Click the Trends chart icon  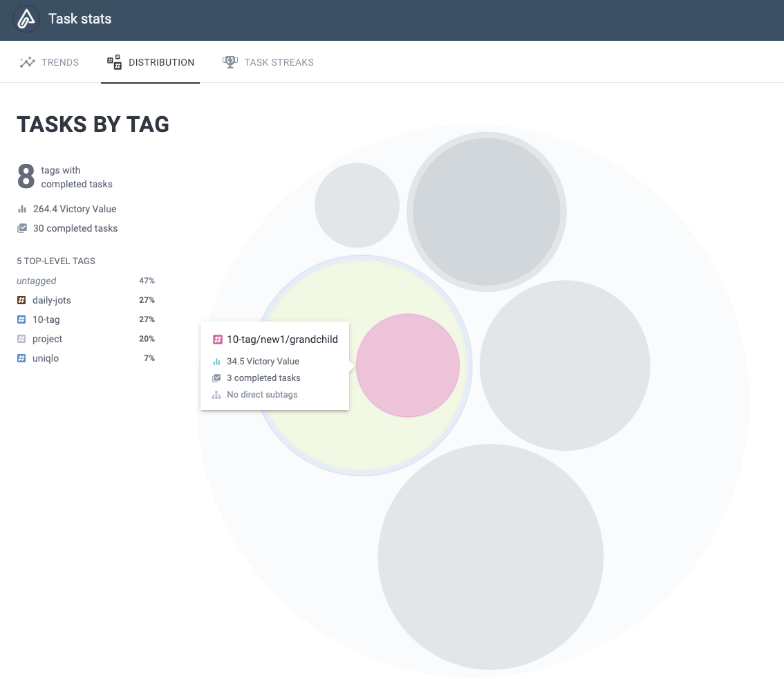[27, 62]
